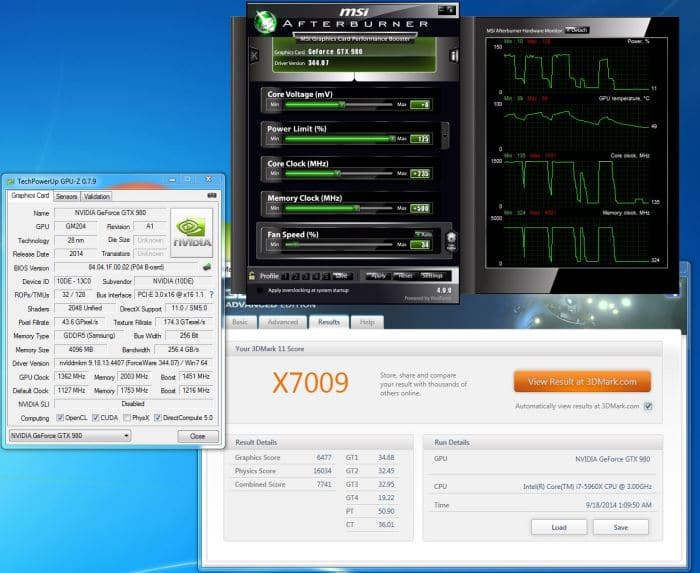700x573 pixels.
Task: Expand the Power Limit side arrow
Action: 445,135
